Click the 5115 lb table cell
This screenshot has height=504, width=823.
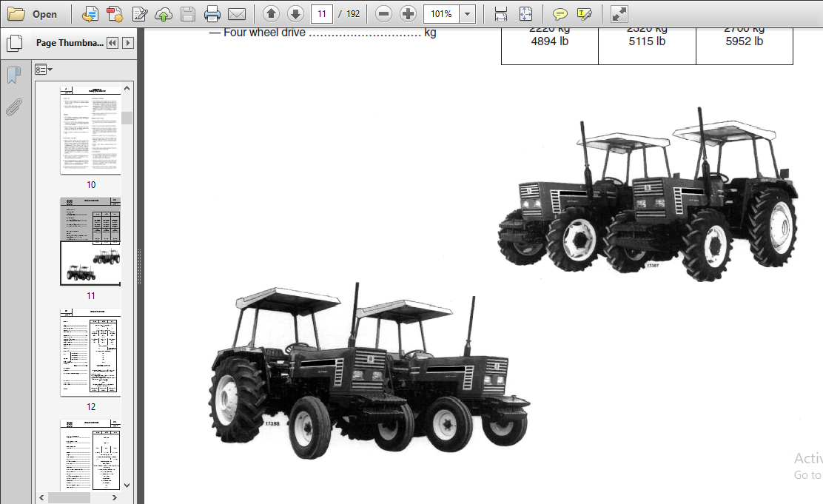point(647,41)
